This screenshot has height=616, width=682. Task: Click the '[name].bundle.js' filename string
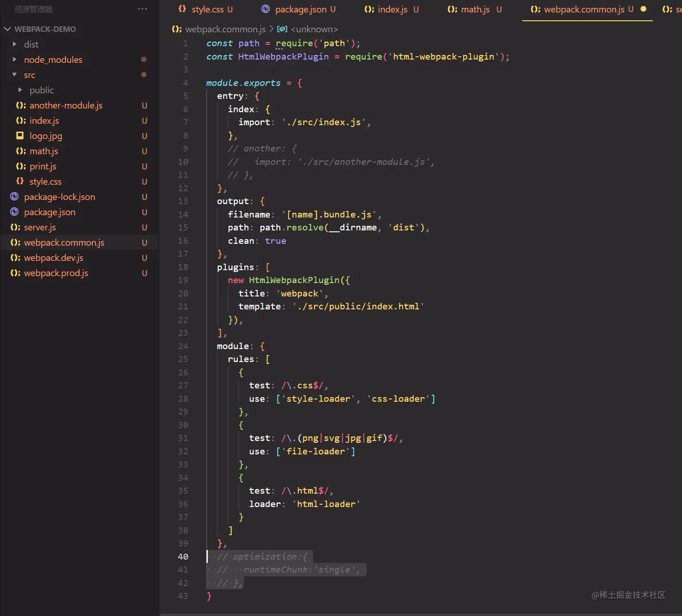329,214
